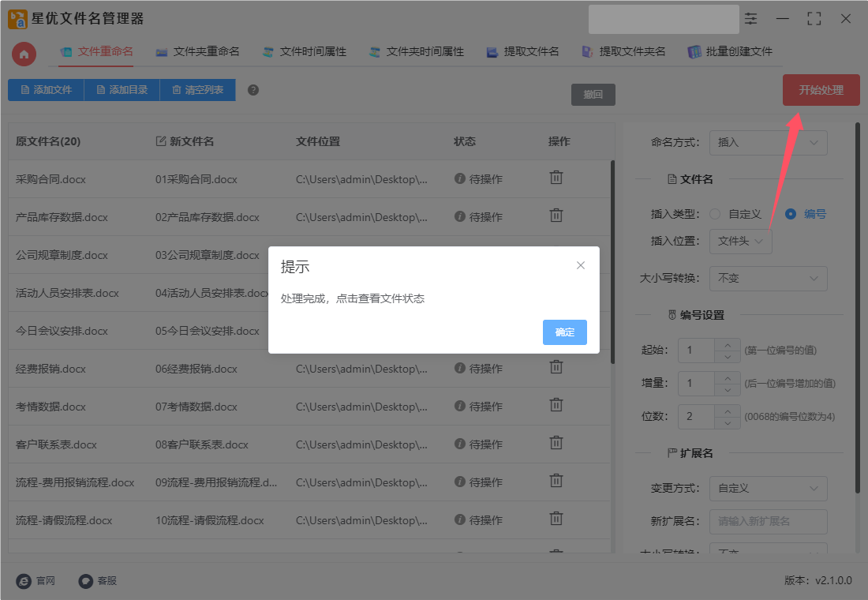
Task: Decrease the 起始 value with down arrow
Action: click(728, 357)
